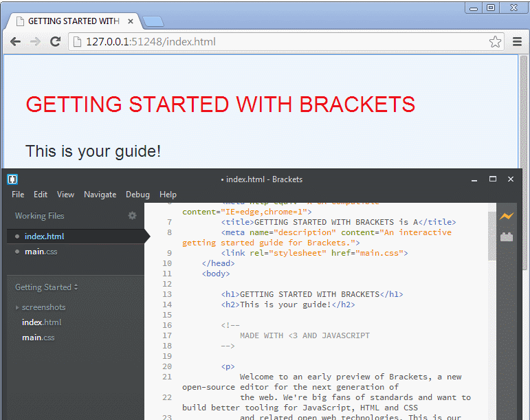Click the opening p tag on line 20
The image size is (530, 420).
point(228,366)
